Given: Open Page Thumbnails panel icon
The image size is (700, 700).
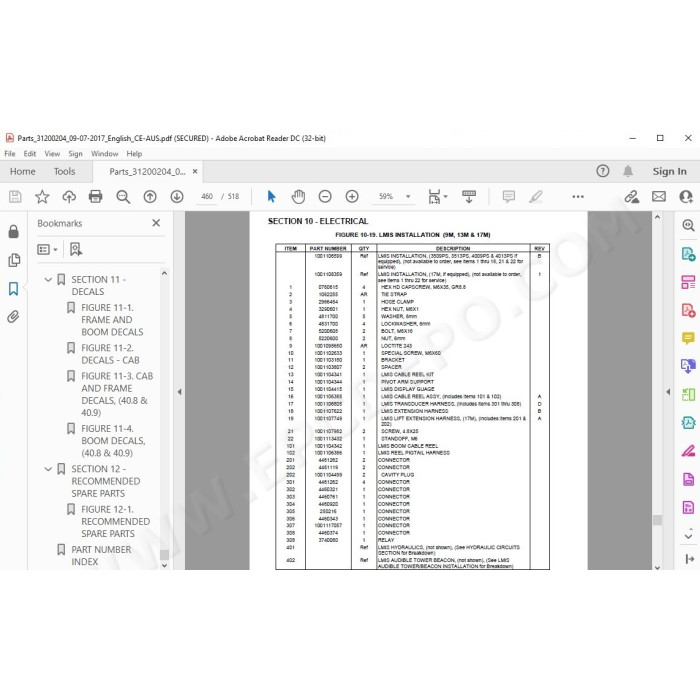Looking at the screenshot, I should 13,260.
